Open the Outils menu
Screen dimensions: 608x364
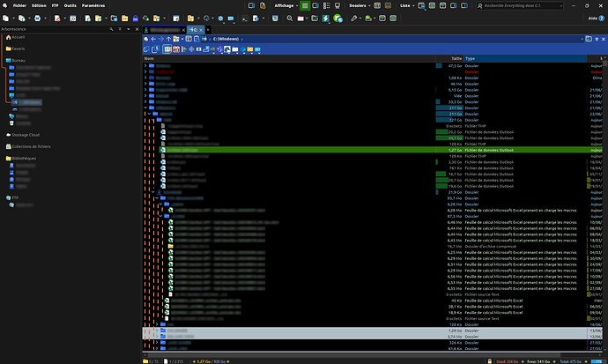70,5
